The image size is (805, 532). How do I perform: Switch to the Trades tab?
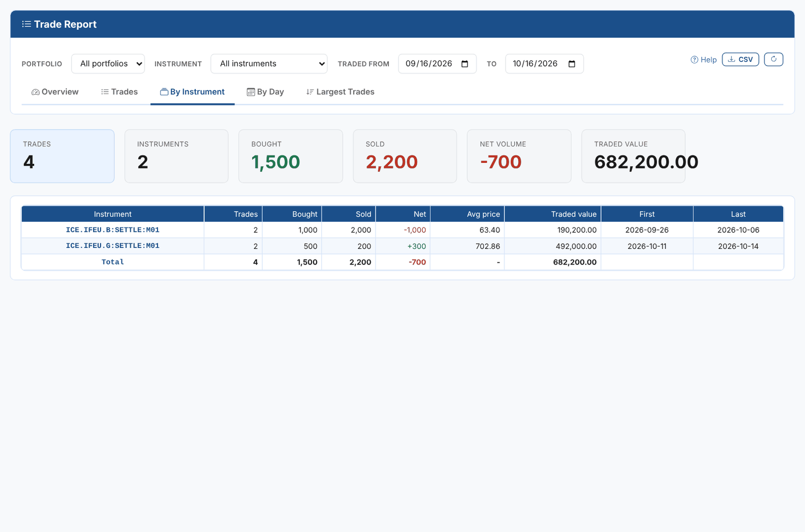pos(119,92)
